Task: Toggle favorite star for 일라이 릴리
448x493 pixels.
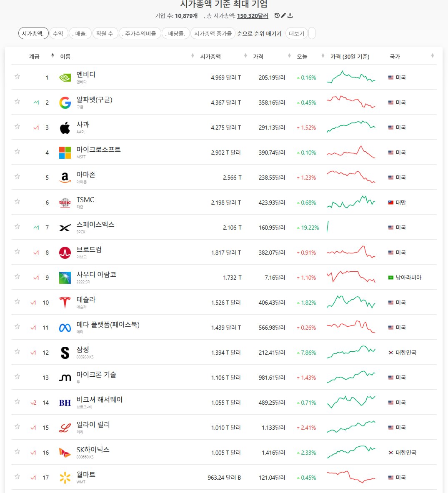Action: click(17, 427)
